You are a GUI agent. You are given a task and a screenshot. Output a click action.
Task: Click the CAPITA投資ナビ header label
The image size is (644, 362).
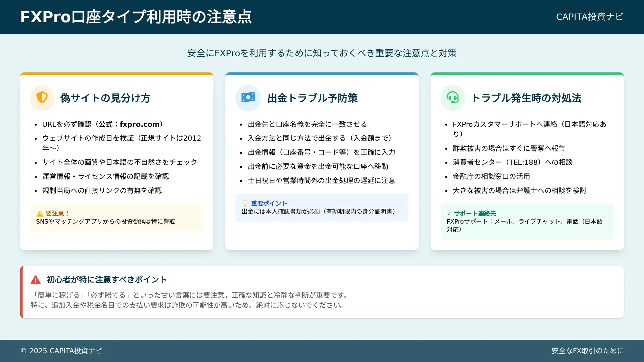tap(590, 17)
